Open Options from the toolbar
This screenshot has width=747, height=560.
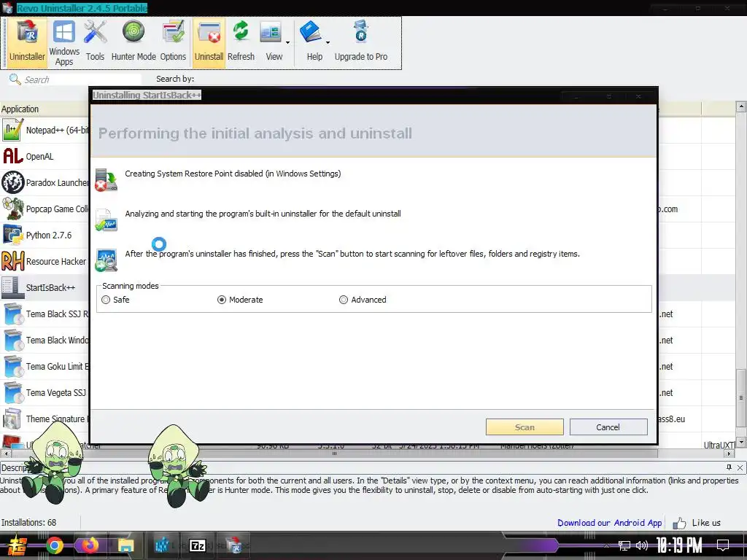pos(173,42)
